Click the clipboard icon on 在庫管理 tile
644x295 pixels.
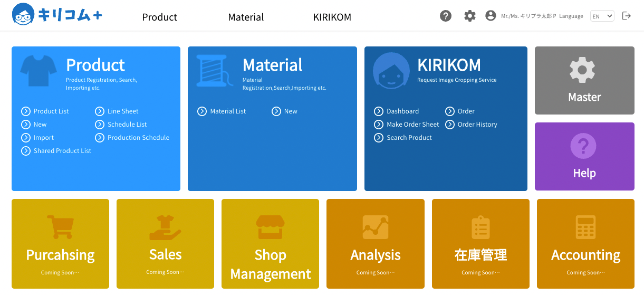coord(480,227)
